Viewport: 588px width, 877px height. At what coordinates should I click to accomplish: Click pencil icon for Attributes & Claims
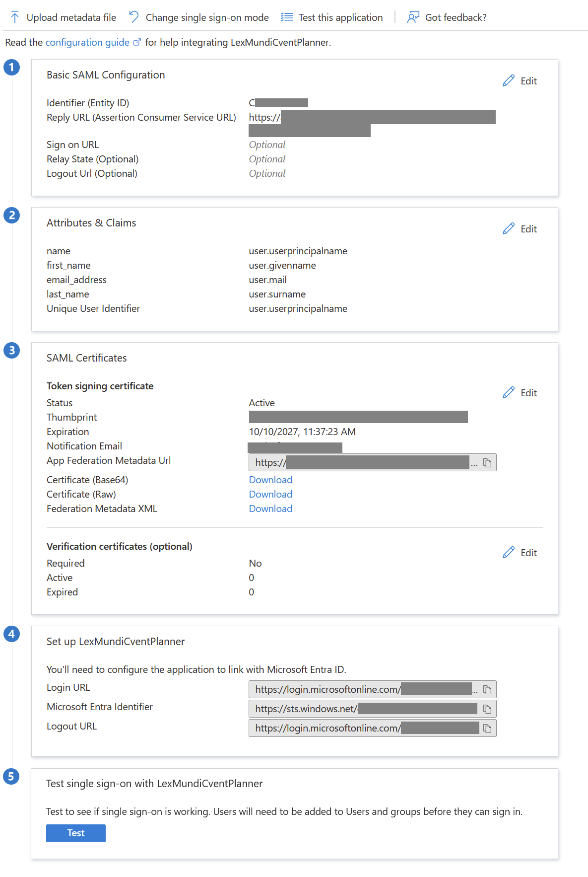coord(509,229)
